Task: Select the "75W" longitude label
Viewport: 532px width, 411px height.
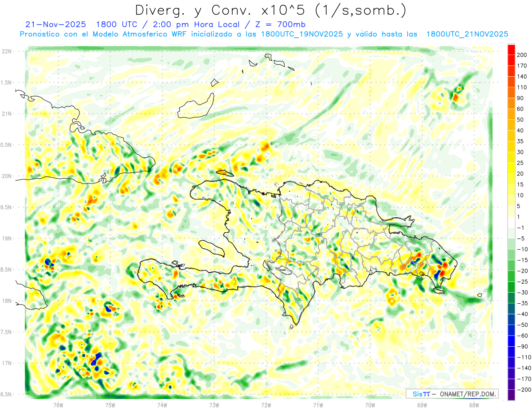Action: point(110,405)
